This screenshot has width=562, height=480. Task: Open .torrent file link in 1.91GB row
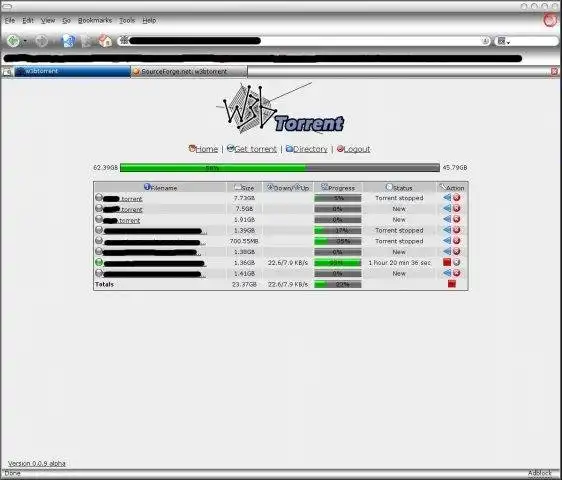pyautogui.click(x=122, y=220)
